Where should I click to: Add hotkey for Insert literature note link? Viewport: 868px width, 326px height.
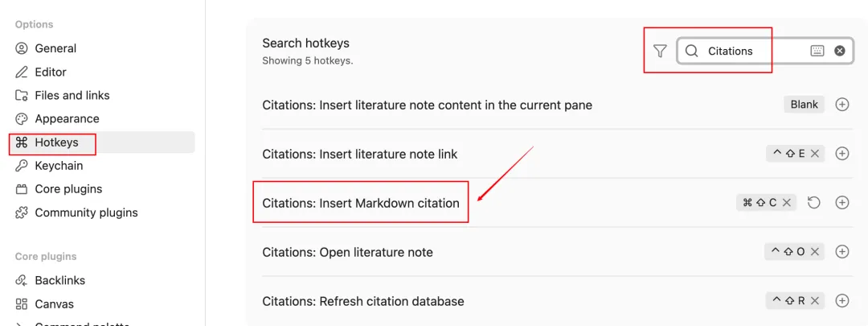(842, 154)
